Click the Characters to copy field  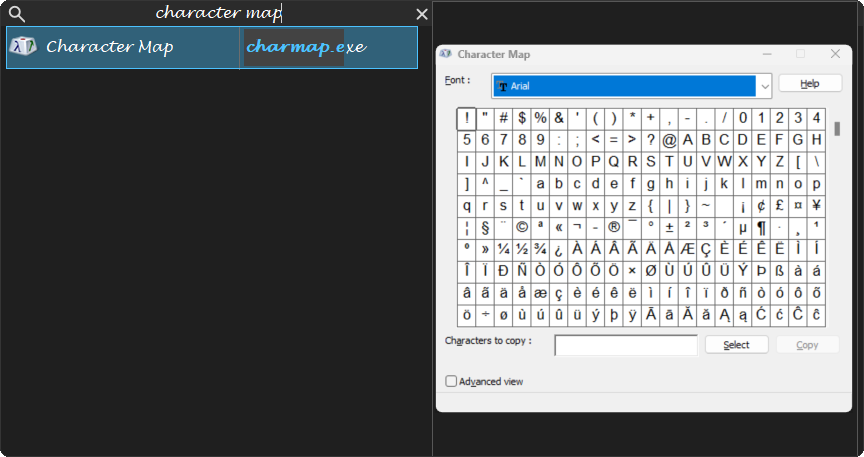pos(626,345)
